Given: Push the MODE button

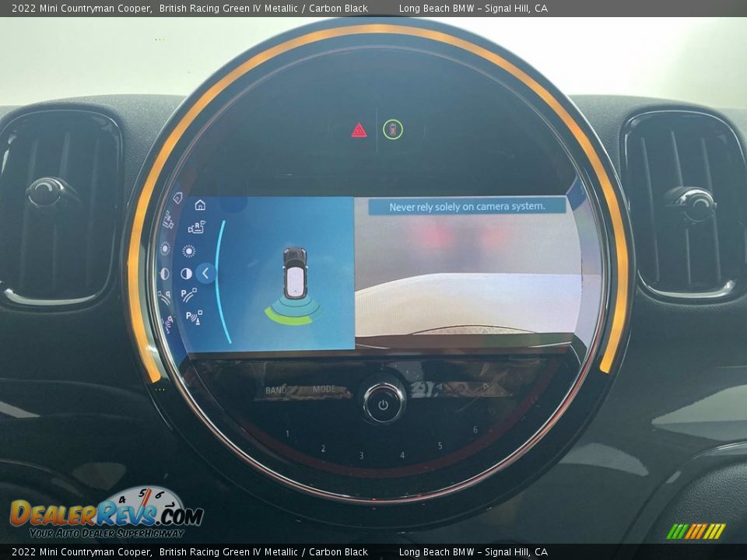Looking at the screenshot, I should tap(324, 389).
